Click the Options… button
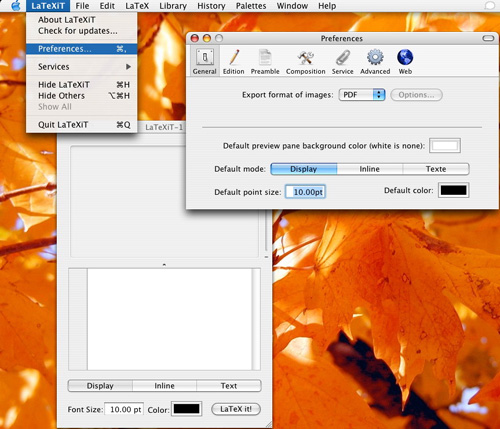 [x=416, y=95]
